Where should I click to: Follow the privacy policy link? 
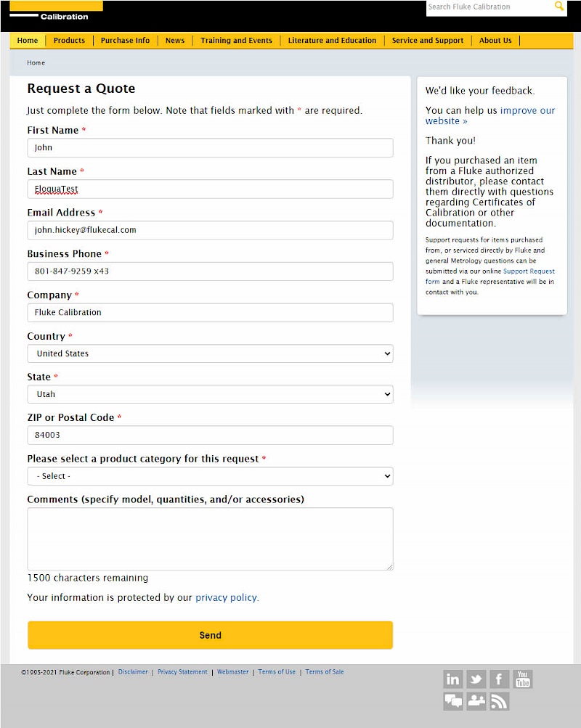click(x=226, y=597)
